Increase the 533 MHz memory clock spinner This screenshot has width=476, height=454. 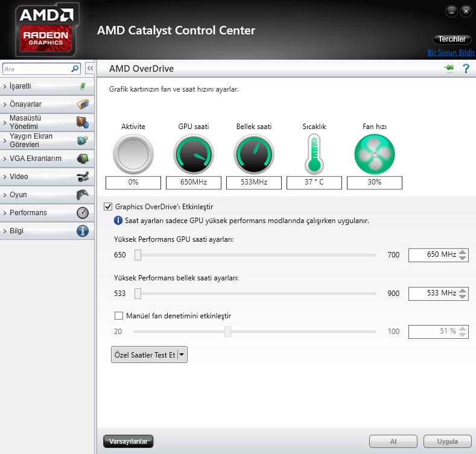tap(462, 291)
